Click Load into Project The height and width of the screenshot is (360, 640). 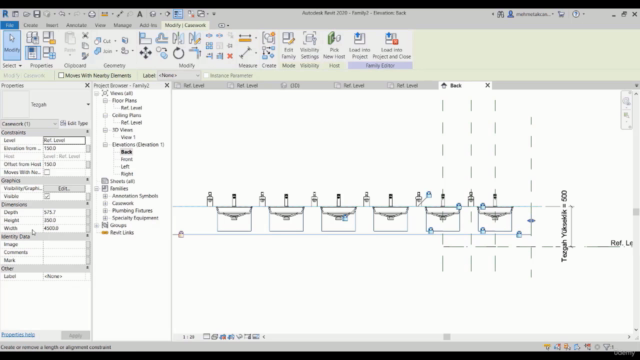[x=360, y=46]
